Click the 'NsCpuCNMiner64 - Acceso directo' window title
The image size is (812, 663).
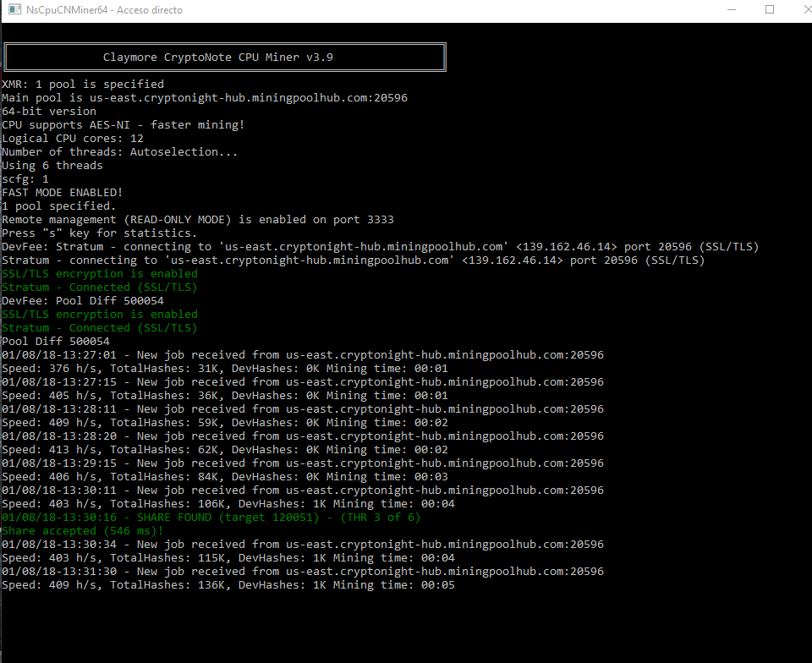point(104,10)
